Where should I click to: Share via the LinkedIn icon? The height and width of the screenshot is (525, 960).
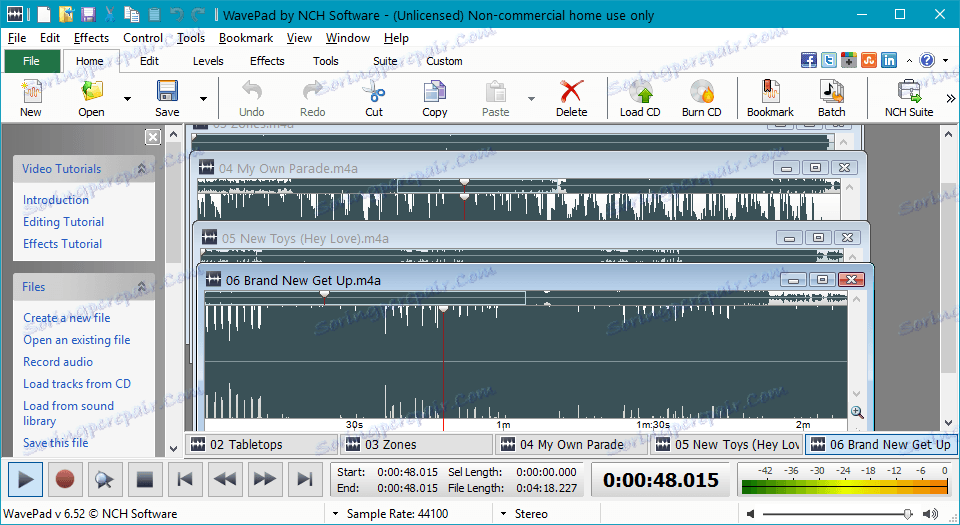coord(889,60)
